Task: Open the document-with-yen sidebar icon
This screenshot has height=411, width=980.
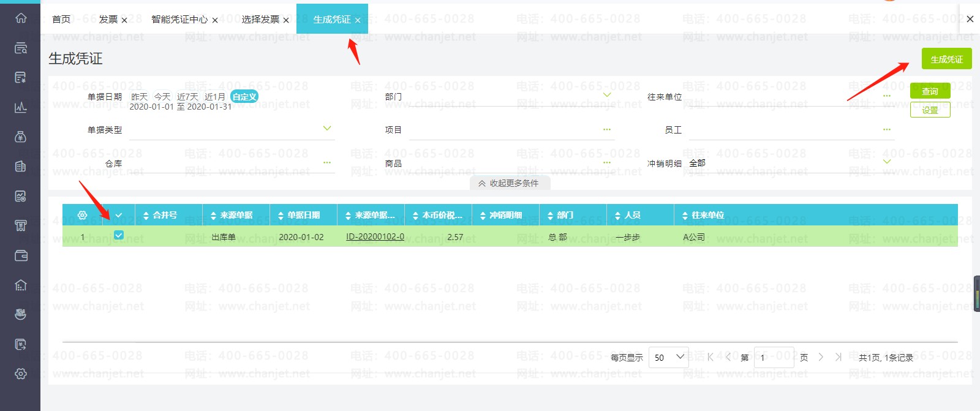Action: 21,77
